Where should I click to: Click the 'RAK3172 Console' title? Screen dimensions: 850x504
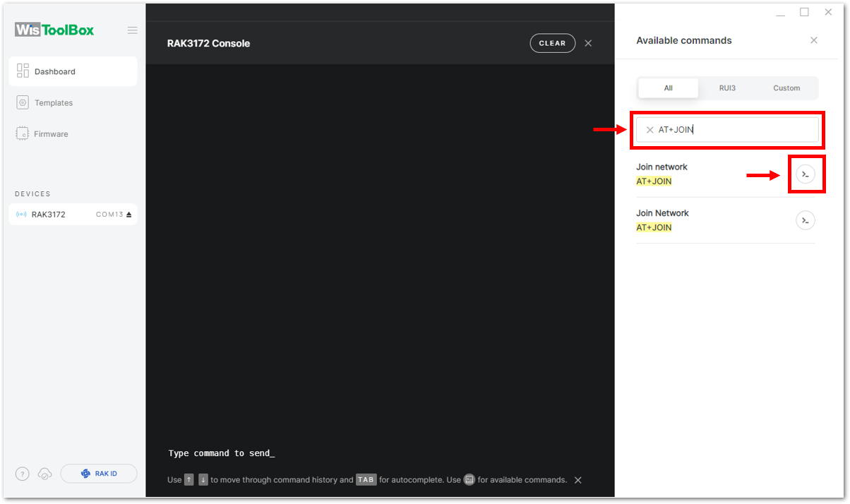[208, 43]
